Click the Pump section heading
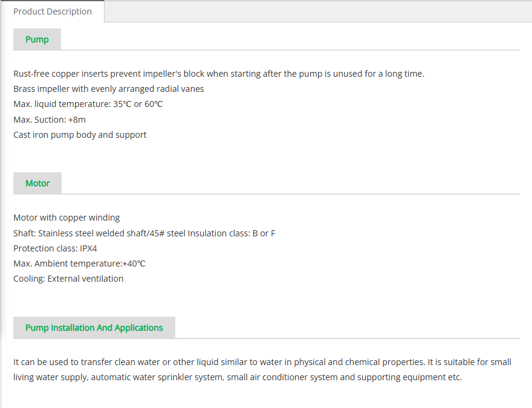Image resolution: width=532 pixels, height=408 pixels. (37, 39)
